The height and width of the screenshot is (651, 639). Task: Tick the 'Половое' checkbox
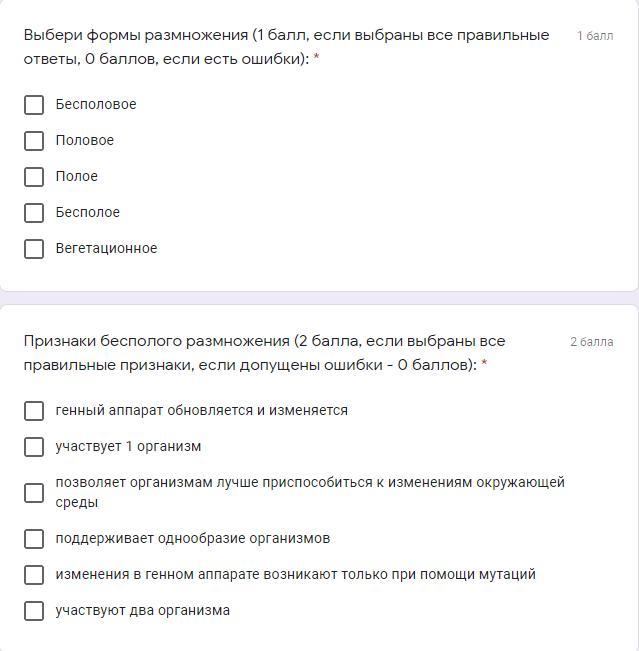34,141
